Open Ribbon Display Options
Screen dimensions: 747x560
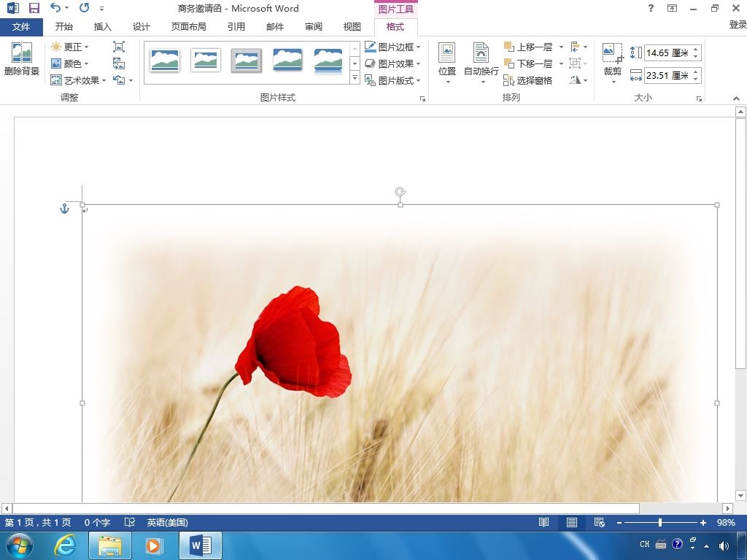point(672,7)
